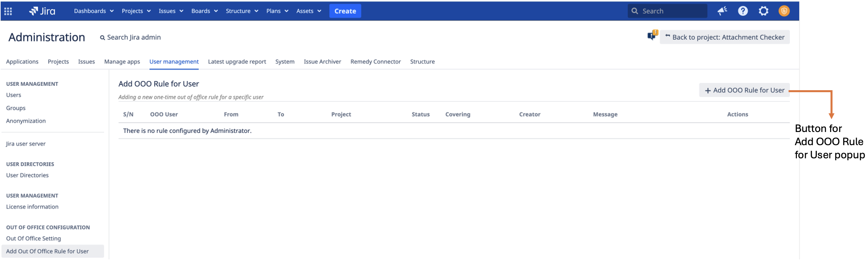Click the Add OOO Rule for User button
The image size is (868, 262).
pos(744,90)
